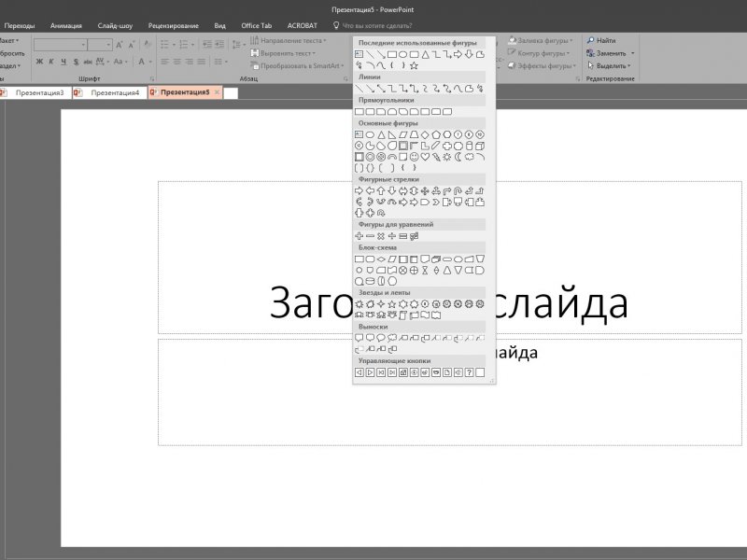Toggle align text right

[x=190, y=62]
